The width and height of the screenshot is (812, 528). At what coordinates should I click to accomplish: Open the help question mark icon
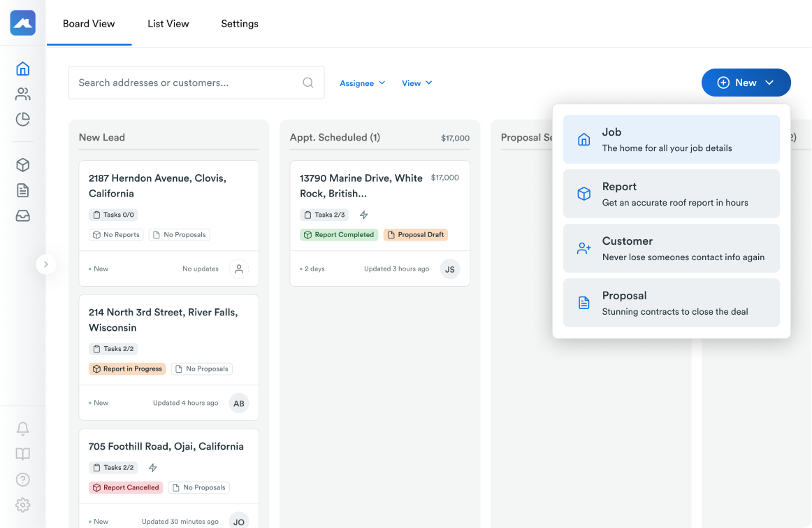pos(23,479)
